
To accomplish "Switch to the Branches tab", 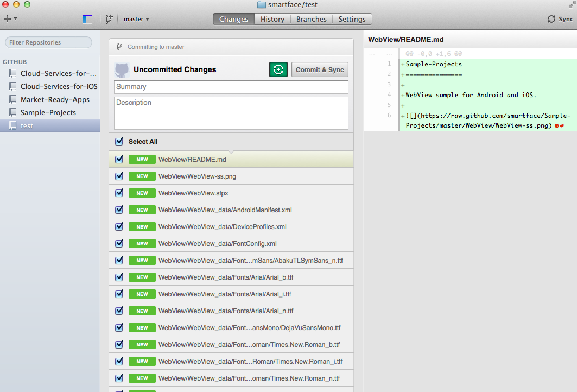I will click(x=312, y=19).
